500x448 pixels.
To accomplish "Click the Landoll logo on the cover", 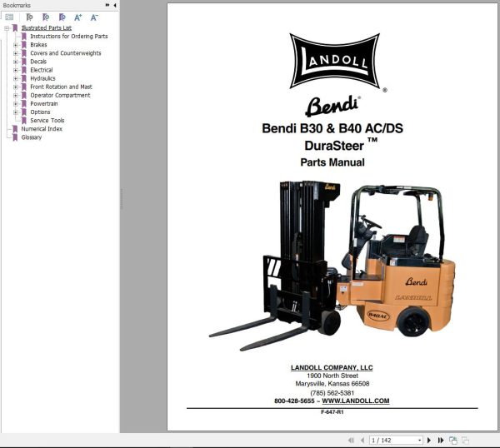I will click(335, 61).
